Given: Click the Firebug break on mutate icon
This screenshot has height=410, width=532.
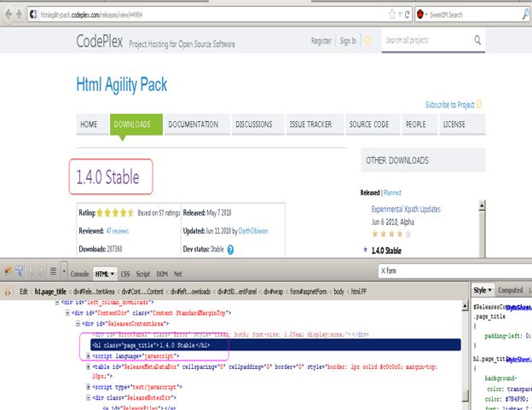Looking at the screenshot, I should pyautogui.click(x=8, y=292).
